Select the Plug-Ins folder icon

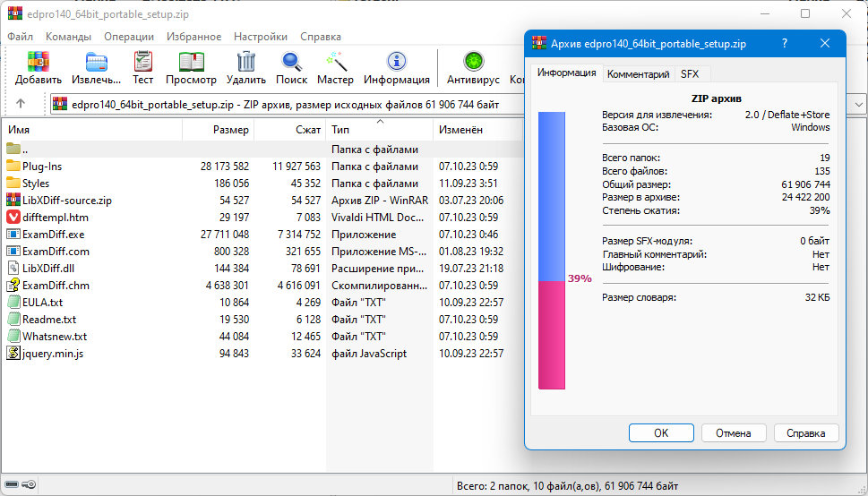tap(13, 166)
